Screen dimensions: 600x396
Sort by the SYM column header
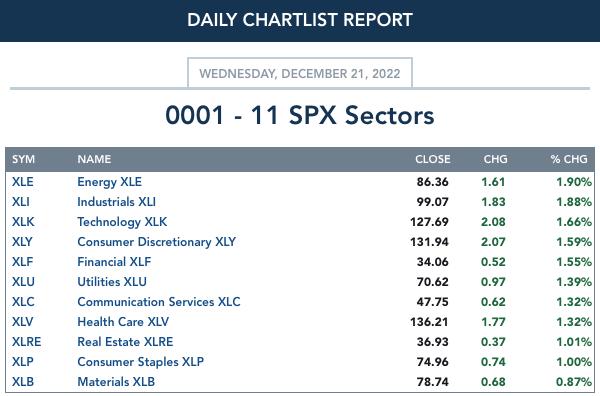point(23,159)
